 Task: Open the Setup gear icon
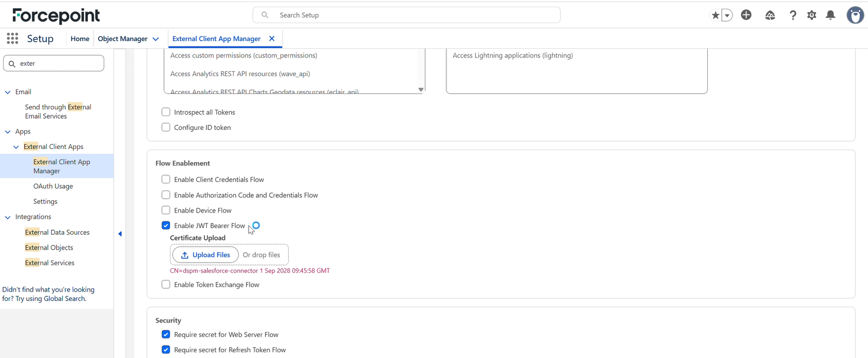click(812, 15)
